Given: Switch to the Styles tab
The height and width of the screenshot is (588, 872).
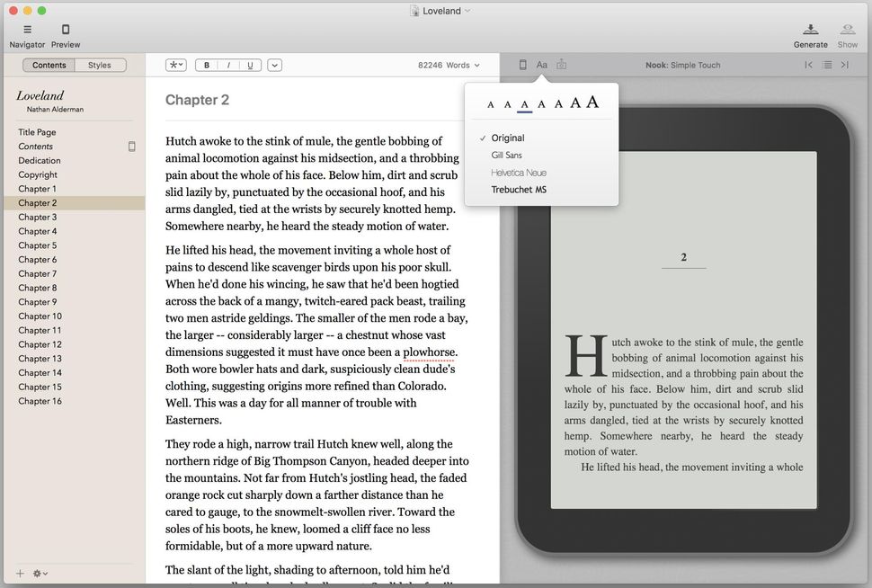Looking at the screenshot, I should [x=100, y=65].
